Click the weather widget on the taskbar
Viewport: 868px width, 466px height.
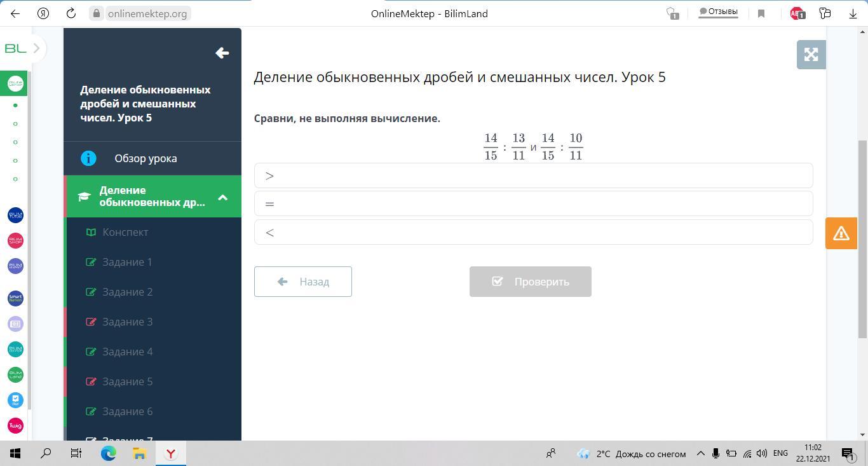pos(631,453)
